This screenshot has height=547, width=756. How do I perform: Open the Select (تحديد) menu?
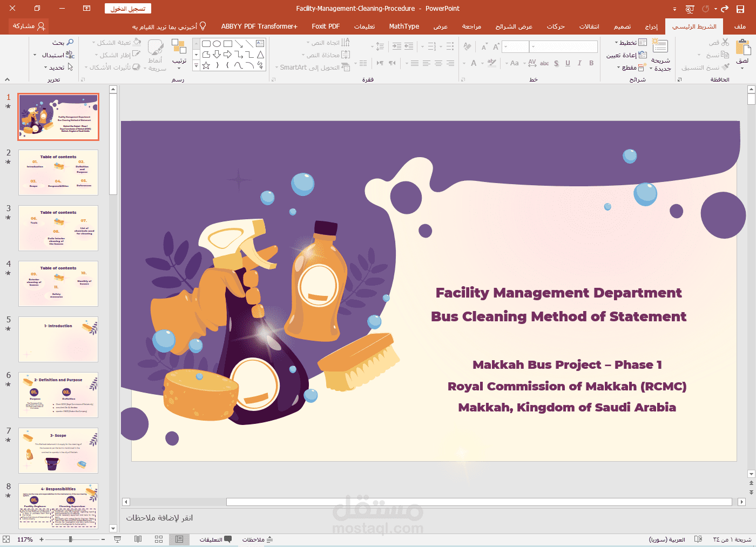pyautogui.click(x=58, y=67)
